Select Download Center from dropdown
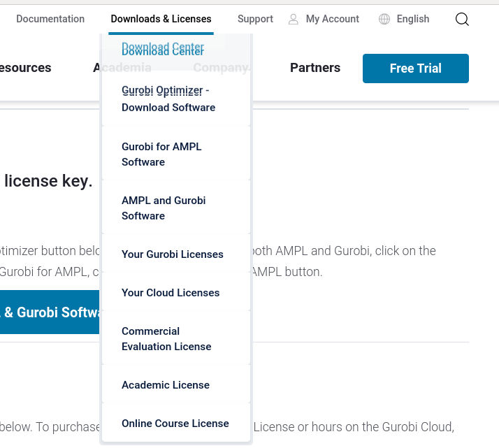The width and height of the screenshot is (499, 448). pyautogui.click(x=163, y=50)
